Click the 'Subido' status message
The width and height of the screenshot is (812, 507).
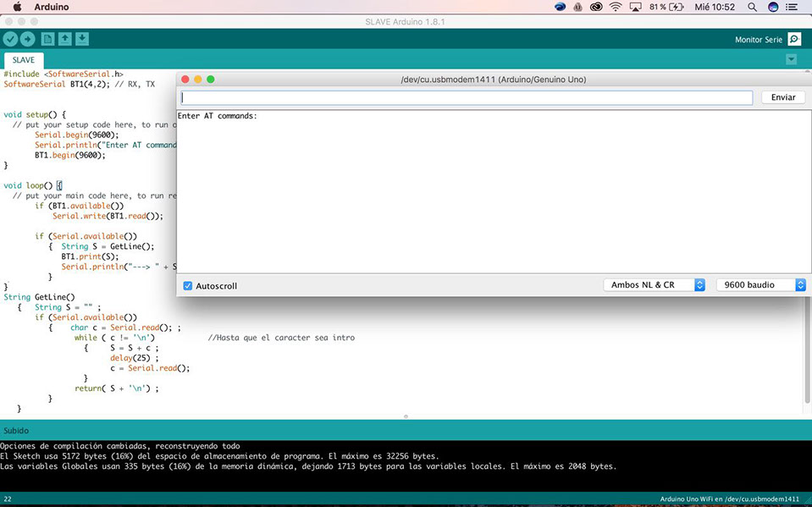coord(16,430)
